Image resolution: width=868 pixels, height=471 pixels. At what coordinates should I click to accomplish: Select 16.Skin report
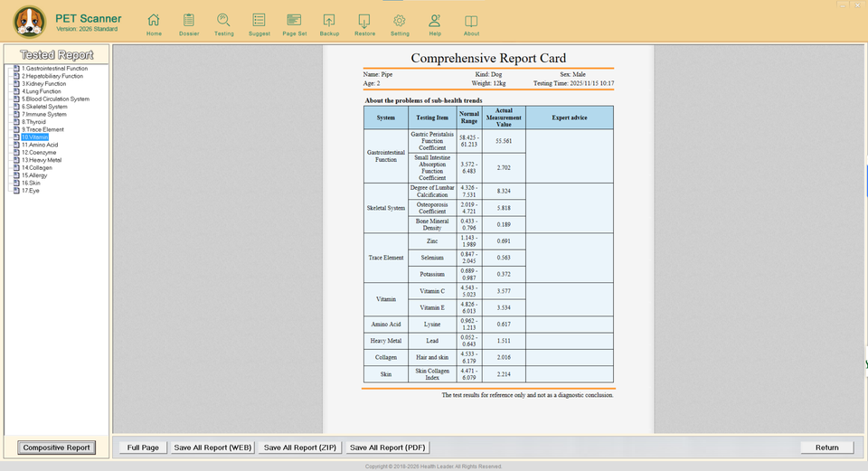(31, 184)
